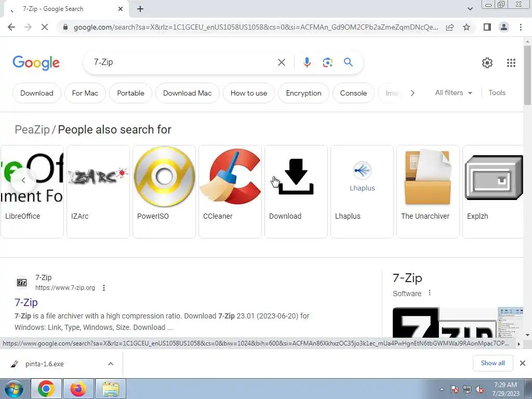The image size is (532, 399).
Task: Open the 7-Zip result title link
Action: 26,302
